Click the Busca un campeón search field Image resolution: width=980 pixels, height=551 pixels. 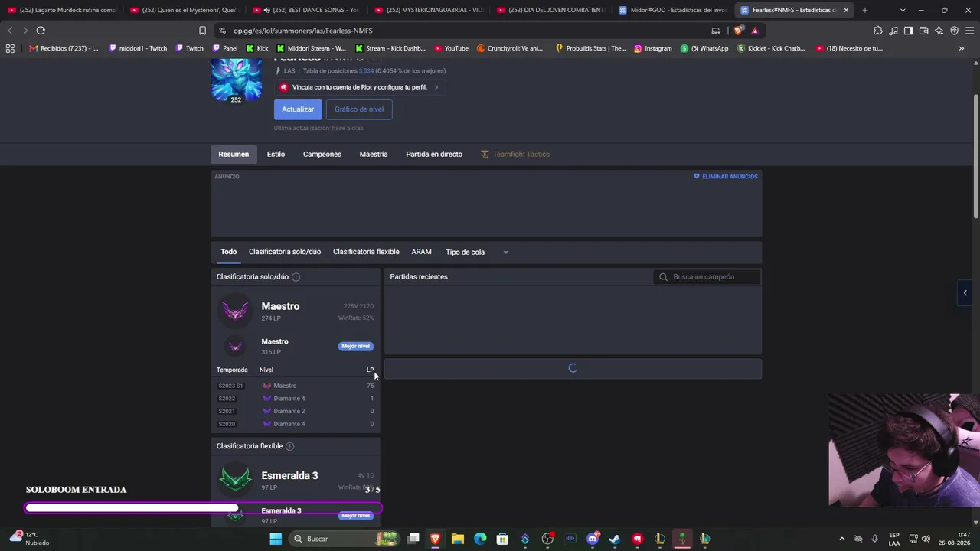(x=707, y=277)
